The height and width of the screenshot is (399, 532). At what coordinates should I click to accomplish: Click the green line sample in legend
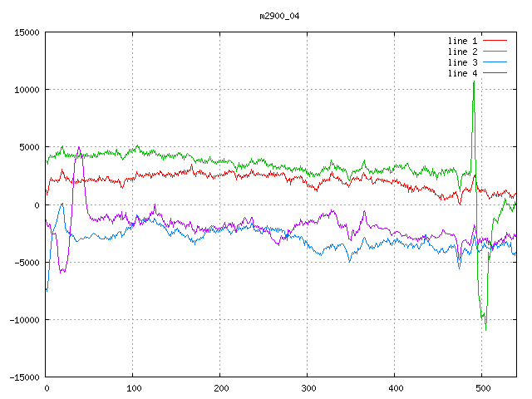(x=495, y=52)
